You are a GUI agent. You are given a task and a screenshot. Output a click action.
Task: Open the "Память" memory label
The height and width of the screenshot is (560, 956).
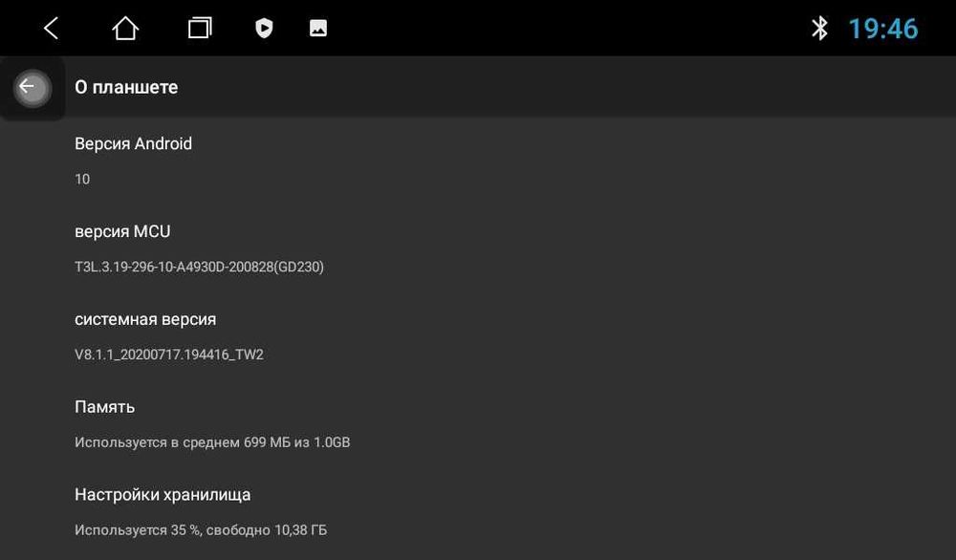click(104, 407)
